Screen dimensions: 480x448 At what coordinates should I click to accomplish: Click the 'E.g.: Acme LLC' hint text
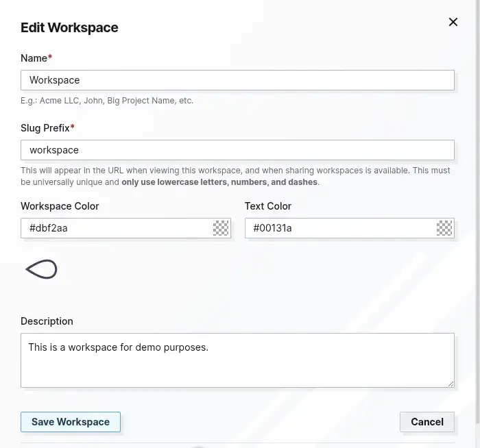click(107, 101)
